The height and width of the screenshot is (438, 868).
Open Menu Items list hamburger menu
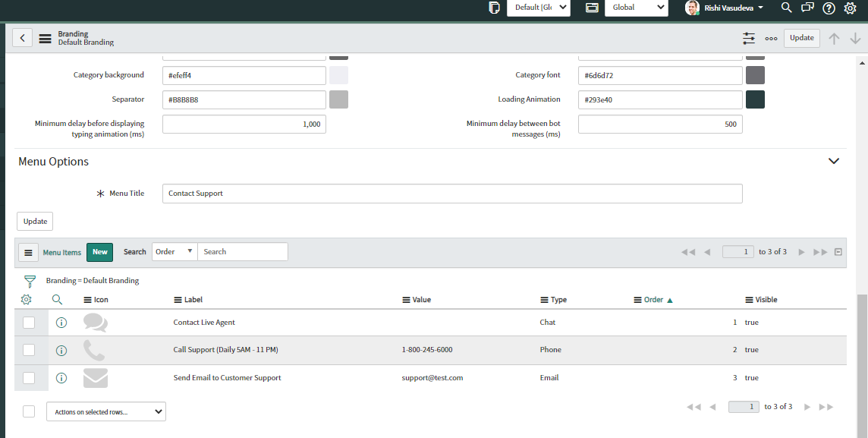tap(28, 252)
